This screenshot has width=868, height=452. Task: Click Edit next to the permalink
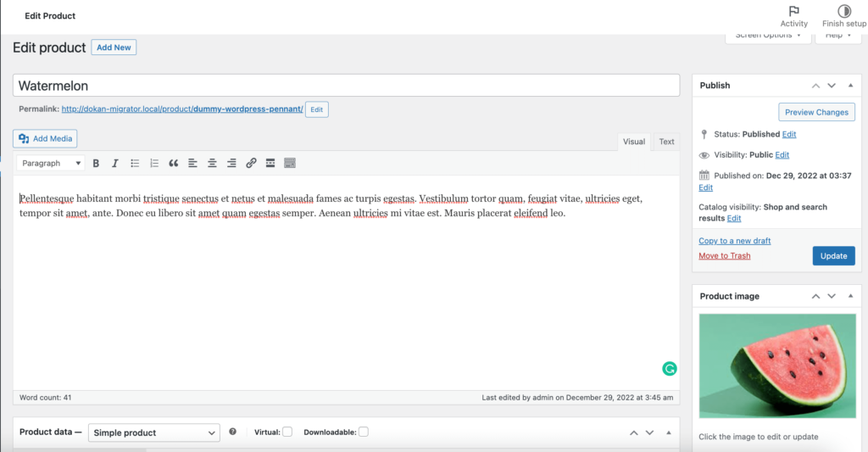pyautogui.click(x=317, y=109)
